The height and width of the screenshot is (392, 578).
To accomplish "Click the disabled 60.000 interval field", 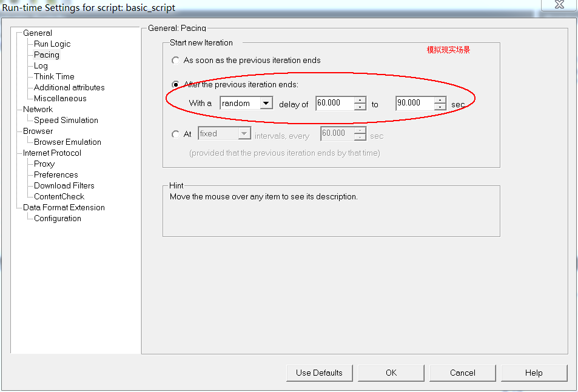I will click(x=337, y=133).
